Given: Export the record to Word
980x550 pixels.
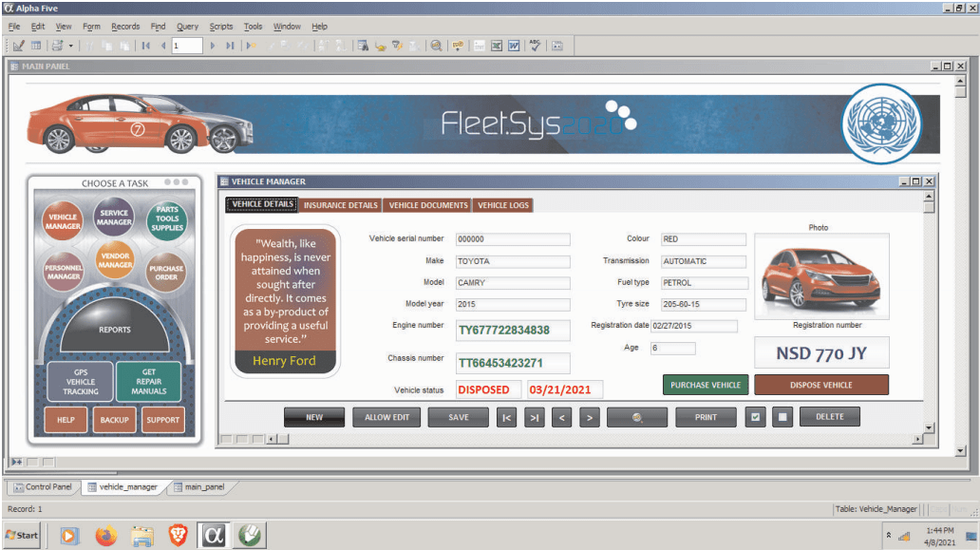Looking at the screenshot, I should point(515,45).
